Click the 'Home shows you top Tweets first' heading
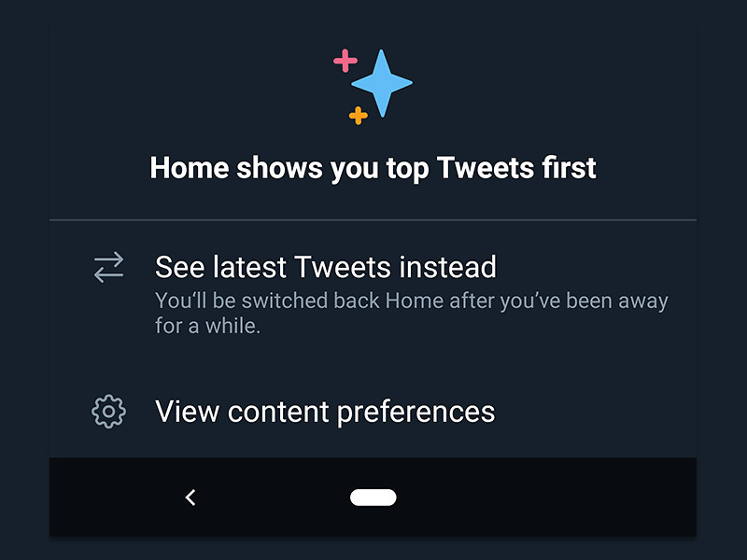Screen dimensions: 747x560 click(x=373, y=168)
